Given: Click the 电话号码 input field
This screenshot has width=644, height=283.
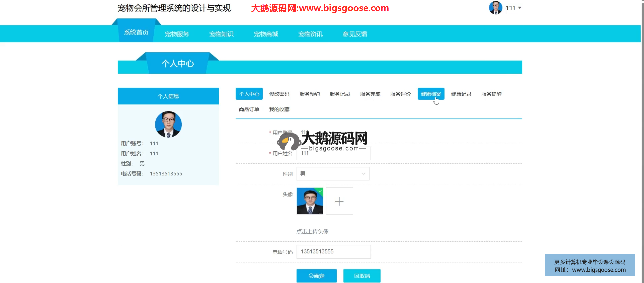Looking at the screenshot, I should point(333,252).
